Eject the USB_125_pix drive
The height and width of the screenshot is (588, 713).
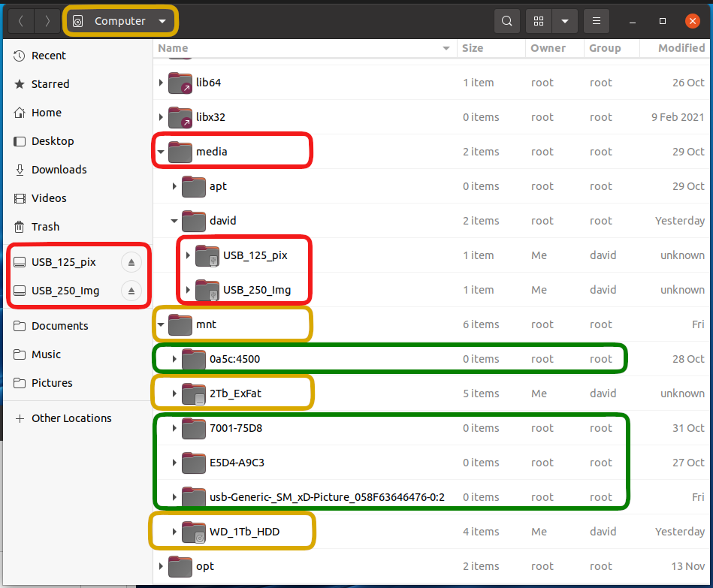131,262
